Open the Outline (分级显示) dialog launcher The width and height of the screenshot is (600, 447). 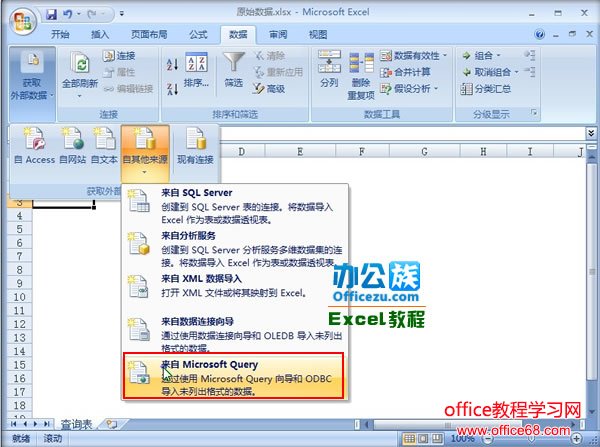tap(534, 113)
